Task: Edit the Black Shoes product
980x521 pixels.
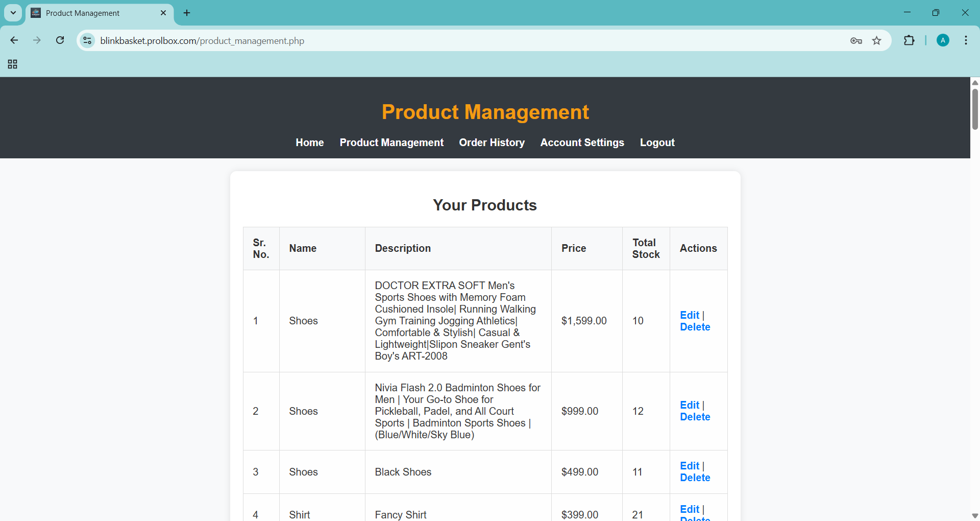Action: pyautogui.click(x=689, y=466)
